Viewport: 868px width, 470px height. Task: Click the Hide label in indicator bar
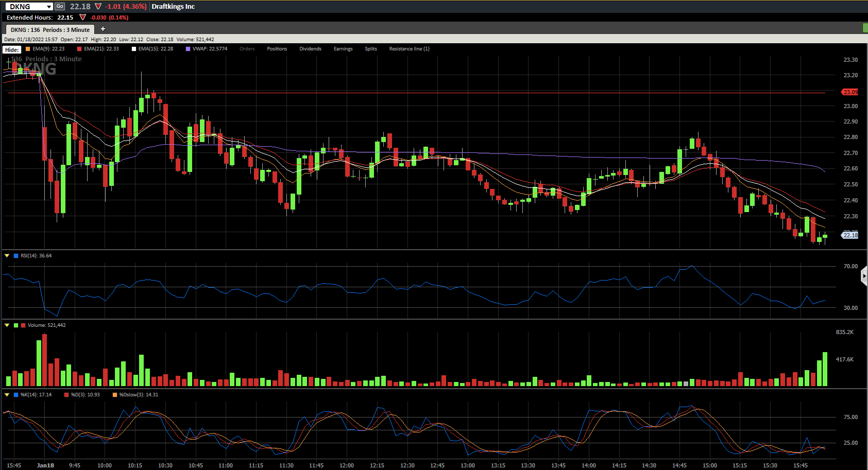(x=12, y=50)
